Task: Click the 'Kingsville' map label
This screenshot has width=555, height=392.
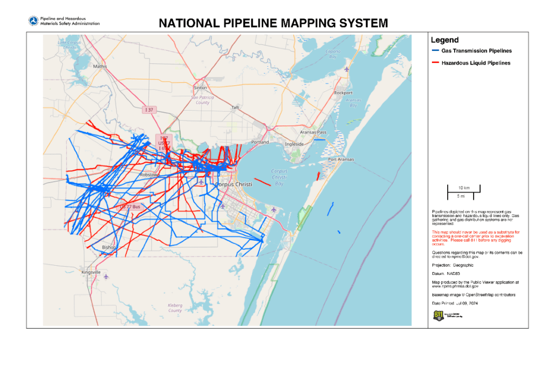Action: coord(91,272)
